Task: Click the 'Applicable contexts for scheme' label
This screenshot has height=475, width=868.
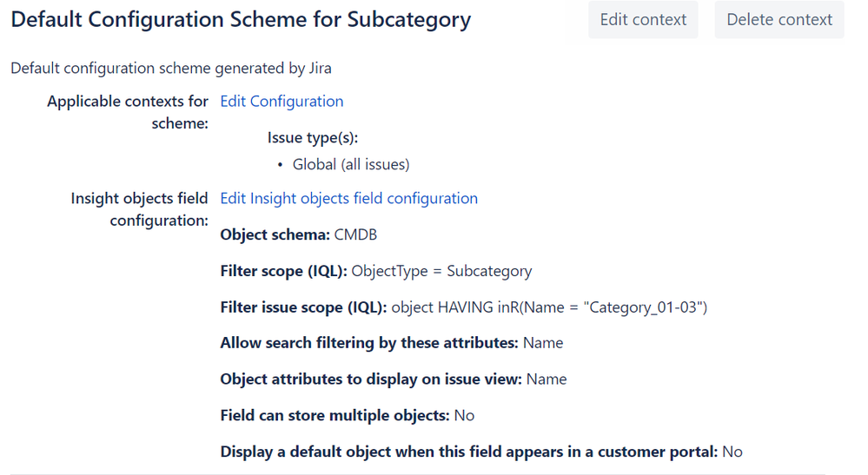Action: click(x=128, y=112)
